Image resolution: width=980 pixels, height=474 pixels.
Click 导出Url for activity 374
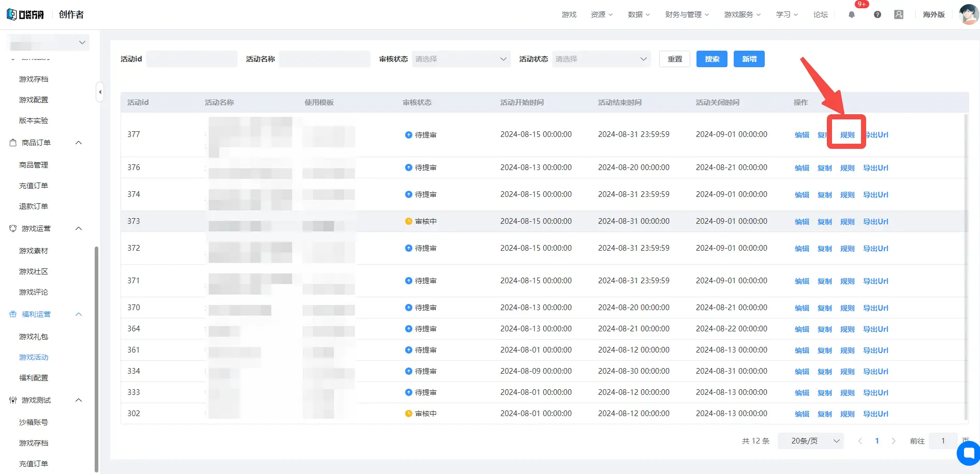click(875, 195)
